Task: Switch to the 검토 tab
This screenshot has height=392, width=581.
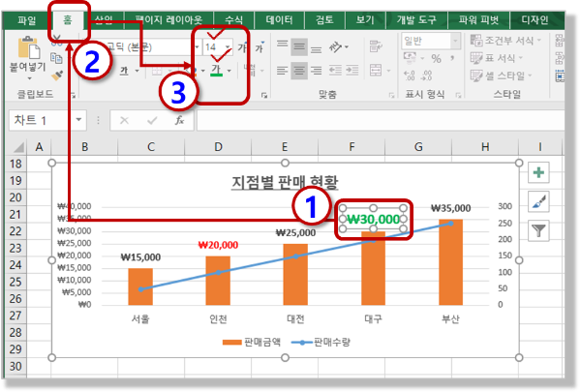Action: pos(324,20)
